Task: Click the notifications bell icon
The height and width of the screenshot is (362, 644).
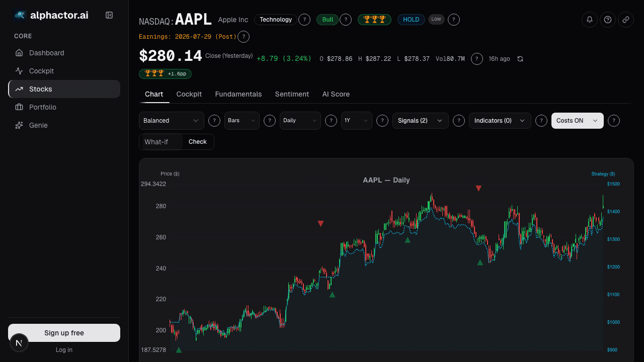Action: [590, 20]
